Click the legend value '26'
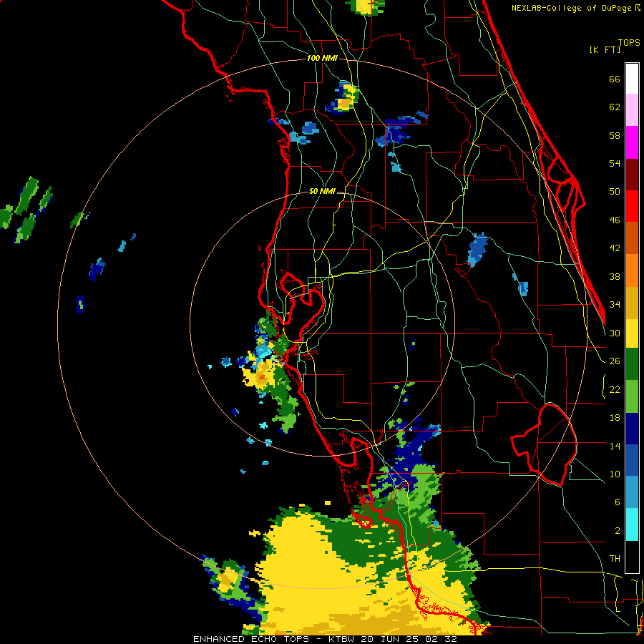The height and width of the screenshot is (644, 644). pyautogui.click(x=615, y=361)
